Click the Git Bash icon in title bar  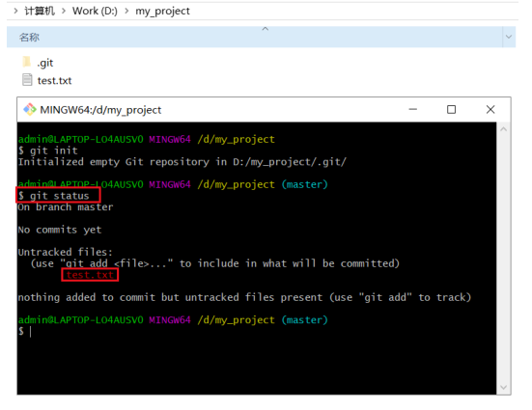(30, 110)
